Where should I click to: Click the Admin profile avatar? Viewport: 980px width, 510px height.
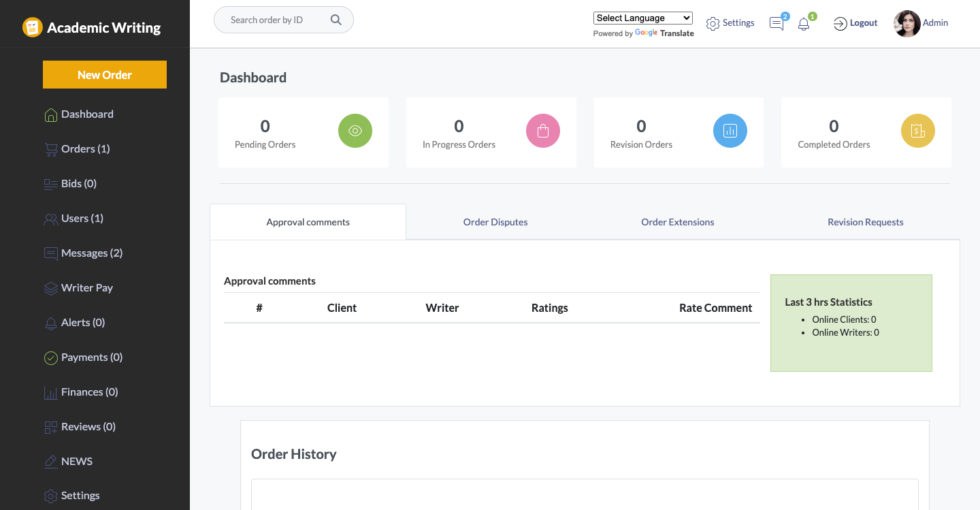pyautogui.click(x=905, y=22)
